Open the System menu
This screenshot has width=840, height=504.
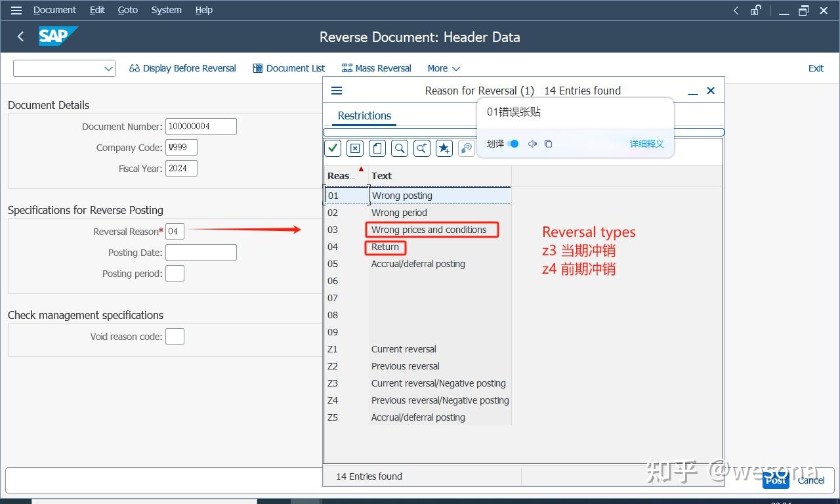coord(167,10)
